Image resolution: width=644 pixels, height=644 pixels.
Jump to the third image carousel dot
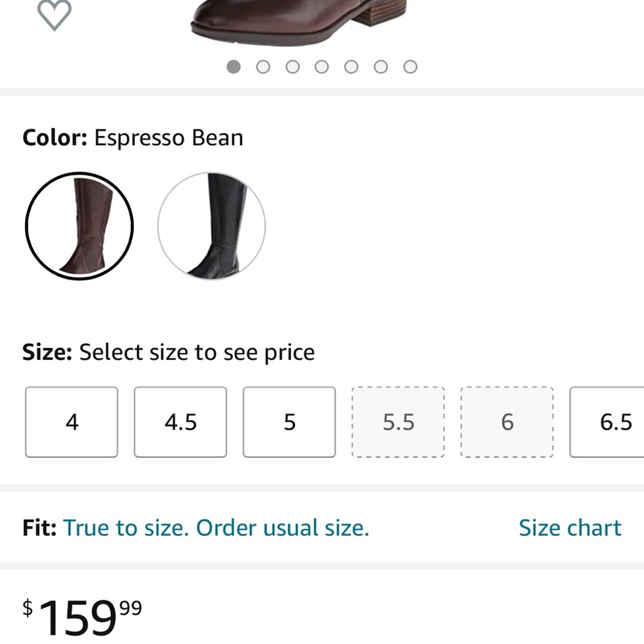292,66
